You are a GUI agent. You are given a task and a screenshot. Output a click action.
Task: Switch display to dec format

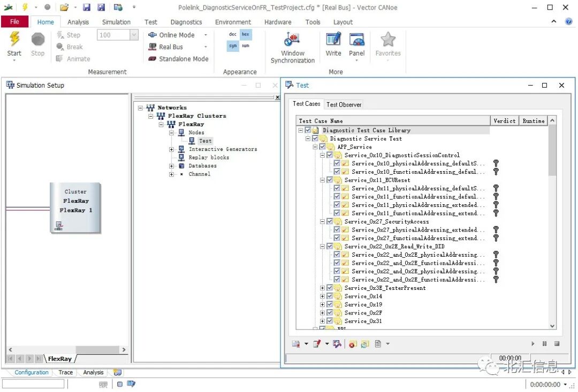click(x=233, y=34)
